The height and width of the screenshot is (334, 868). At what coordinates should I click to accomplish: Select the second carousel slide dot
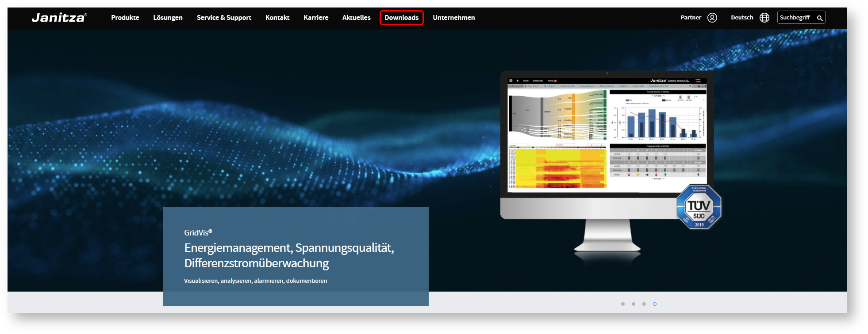[x=634, y=304]
